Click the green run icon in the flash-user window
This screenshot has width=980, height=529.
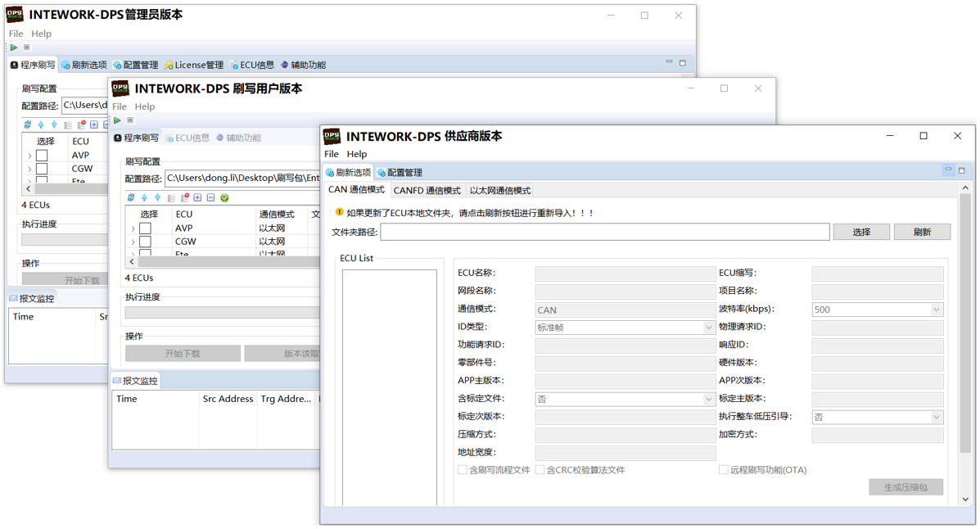[118, 120]
